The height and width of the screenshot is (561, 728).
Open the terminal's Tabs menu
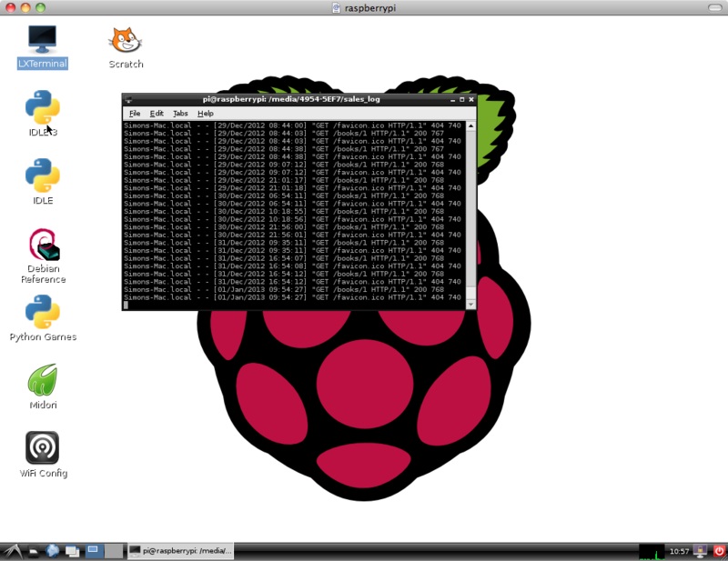180,114
